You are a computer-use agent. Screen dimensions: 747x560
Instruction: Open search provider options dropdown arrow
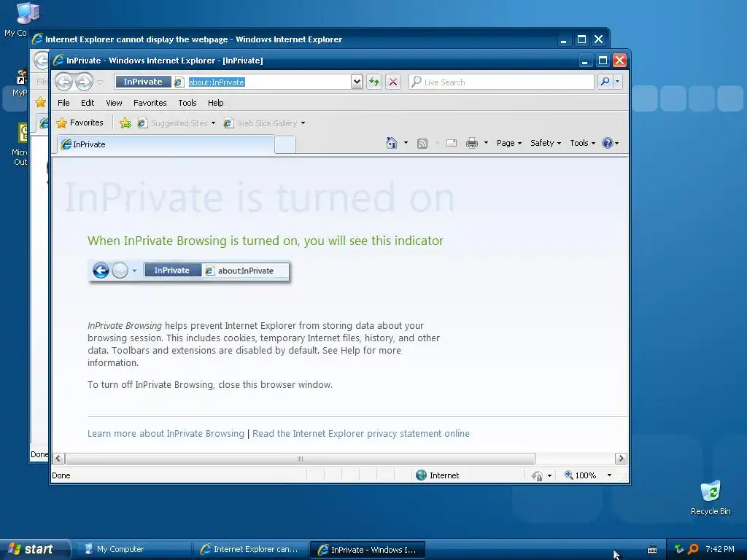coord(617,82)
